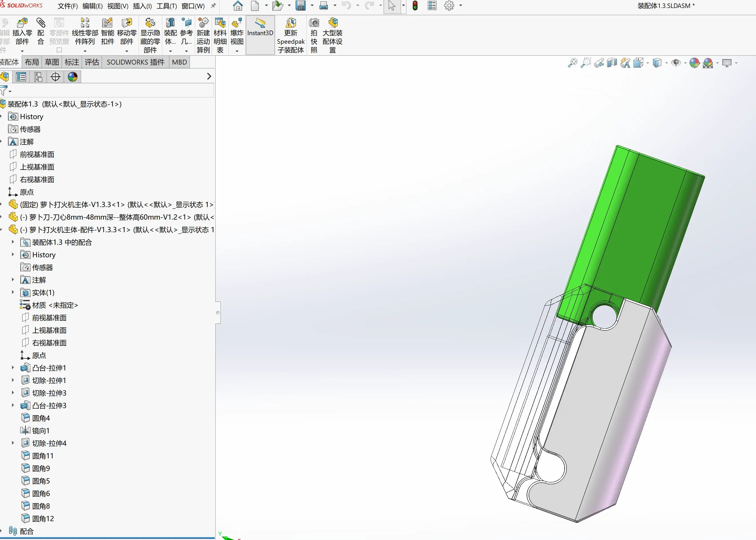This screenshot has height=540, width=756.
Task: Switch to the DimXpertManager crosshair tab
Action: (x=55, y=77)
